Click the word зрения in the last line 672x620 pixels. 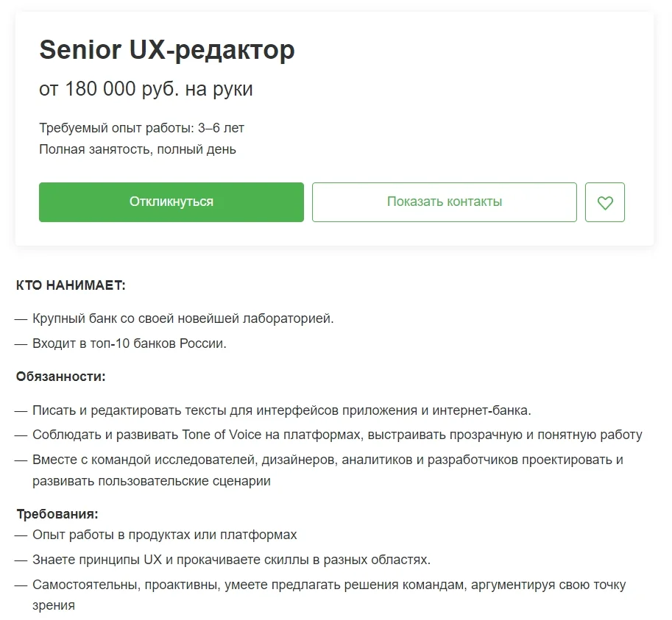pos(54,606)
